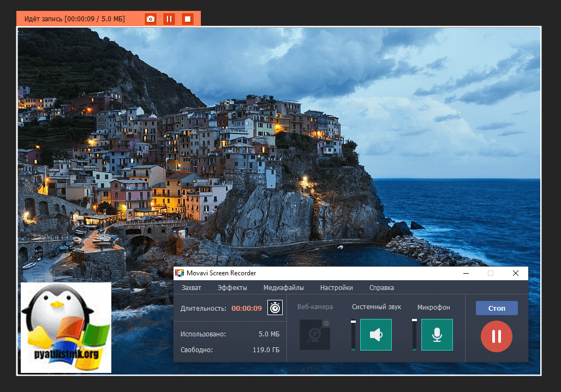Image resolution: width=561 pixels, height=392 pixels.
Task: Stop recording with the orange bar square button
Action: [188, 19]
